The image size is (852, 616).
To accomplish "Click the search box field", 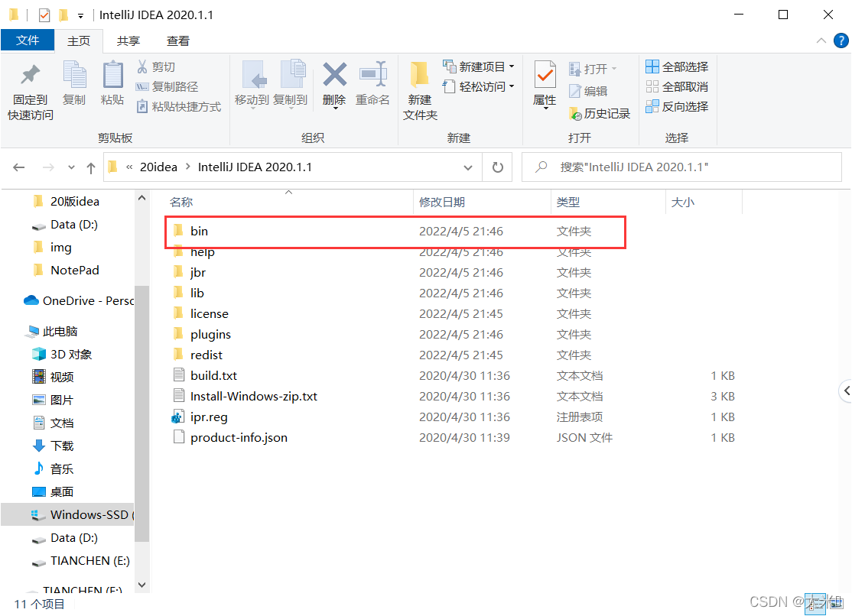I will (681, 167).
